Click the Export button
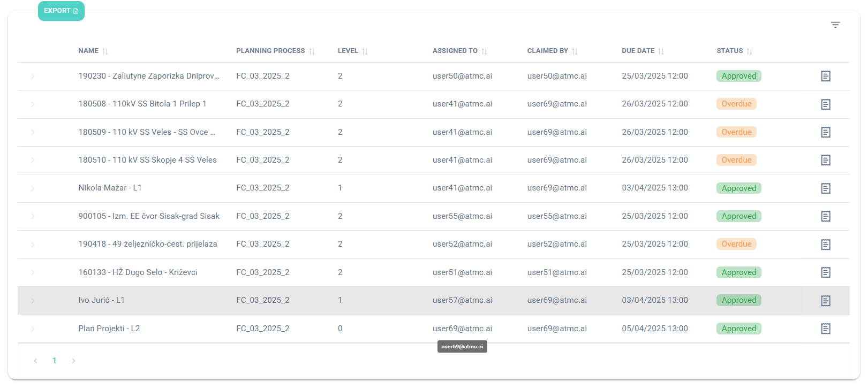This screenshot has width=868, height=389. [61, 11]
